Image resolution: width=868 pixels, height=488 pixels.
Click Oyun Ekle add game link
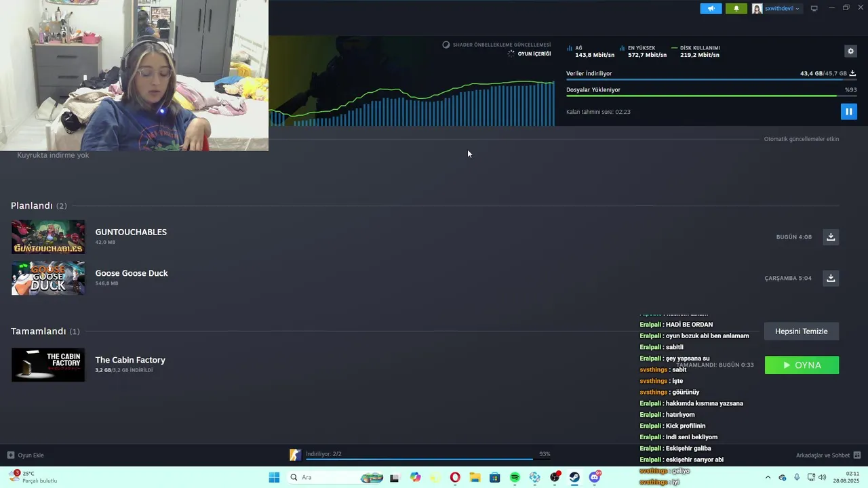pos(26,455)
